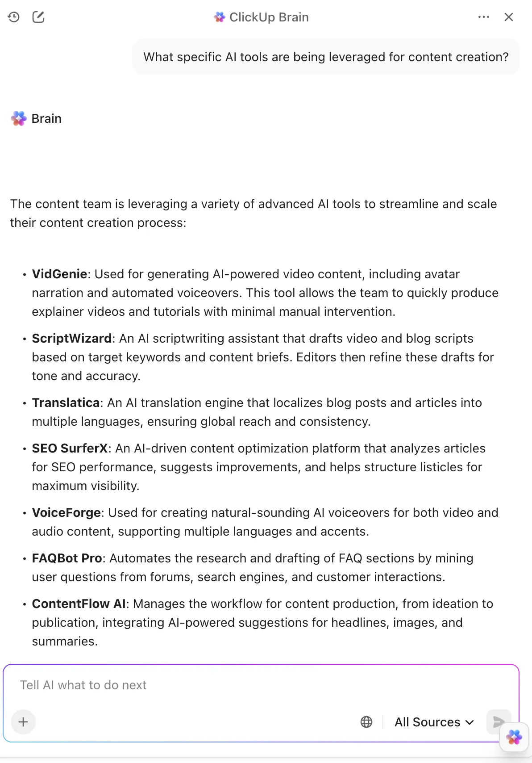The width and height of the screenshot is (532, 763).
Task: Click the FAQBot Pro bullet heading
Action: tap(67, 558)
